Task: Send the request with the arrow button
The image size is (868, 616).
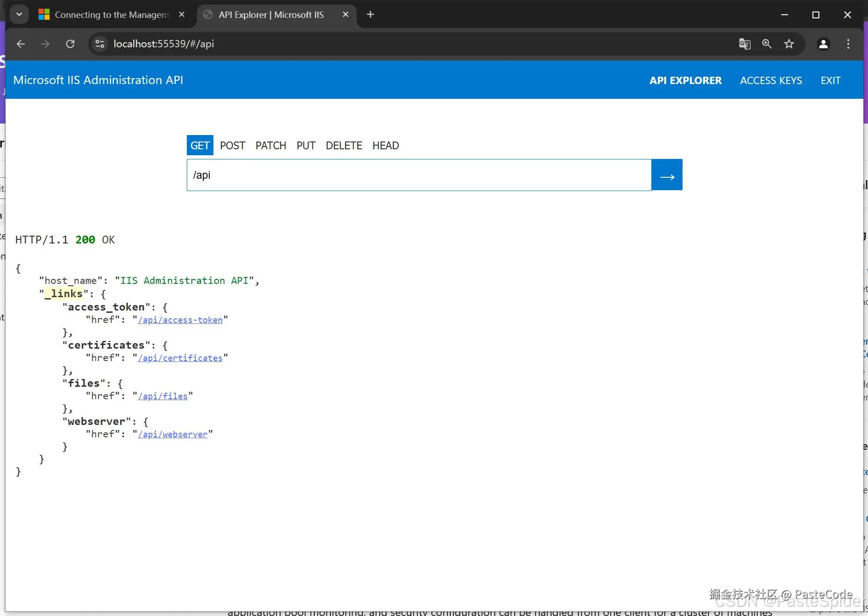Action: (x=667, y=175)
